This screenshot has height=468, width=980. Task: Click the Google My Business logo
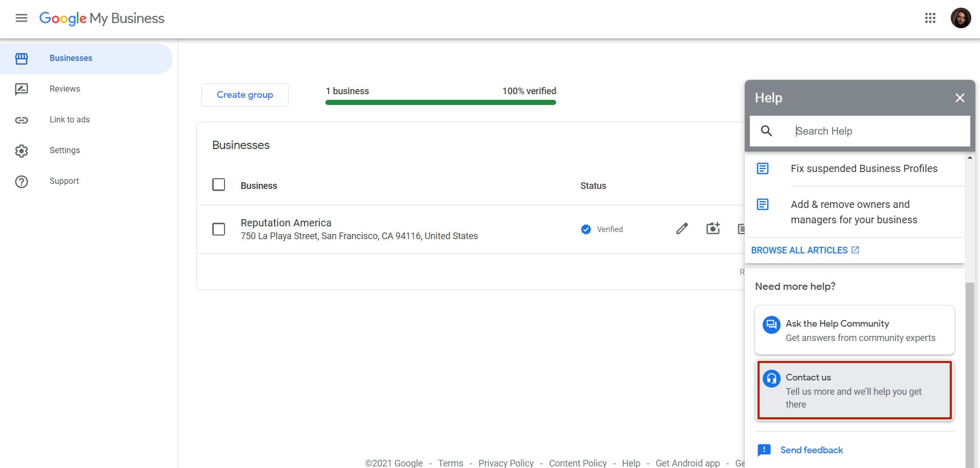102,18
